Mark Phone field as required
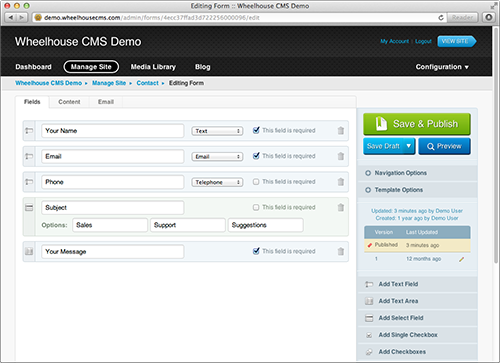Viewport: 500px width, 363px height. tap(256, 182)
